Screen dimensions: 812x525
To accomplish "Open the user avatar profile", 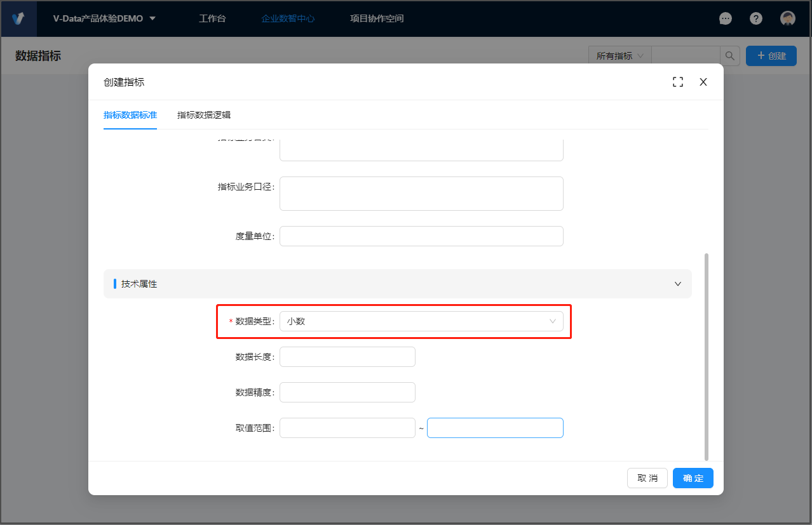I will [x=788, y=18].
